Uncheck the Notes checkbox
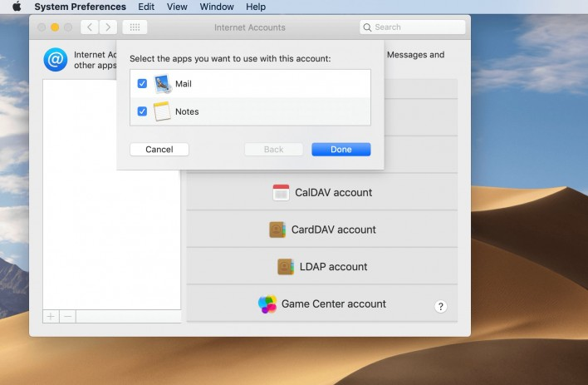 click(x=142, y=111)
